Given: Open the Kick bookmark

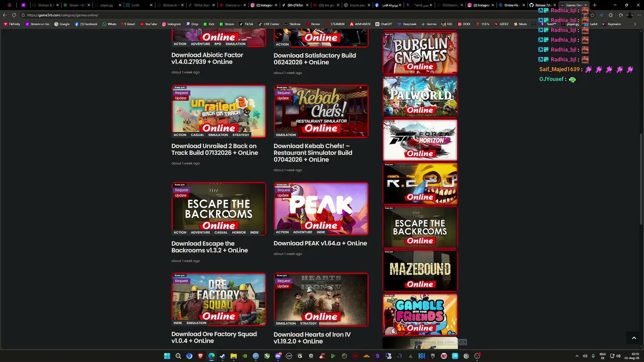Looking at the screenshot, I should tap(209, 24).
